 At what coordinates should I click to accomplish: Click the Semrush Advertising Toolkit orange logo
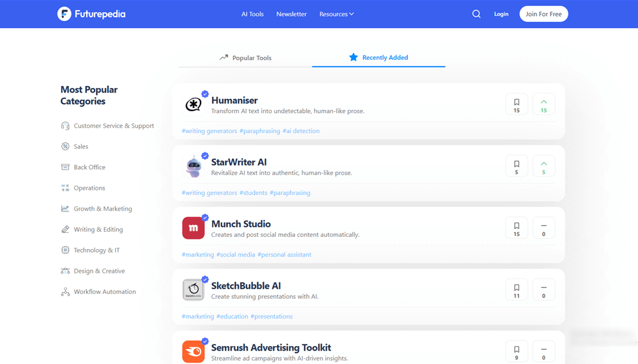[194, 351]
